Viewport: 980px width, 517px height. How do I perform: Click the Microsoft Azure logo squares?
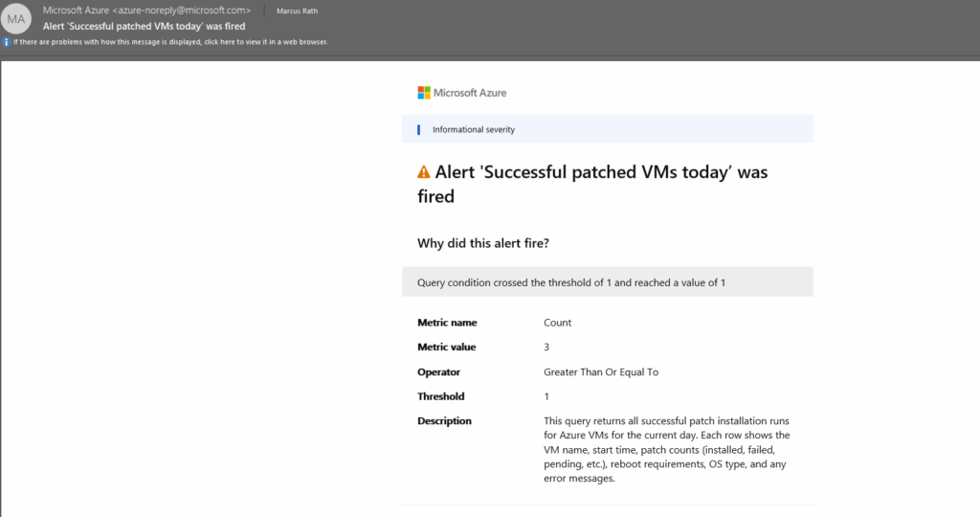click(x=424, y=93)
